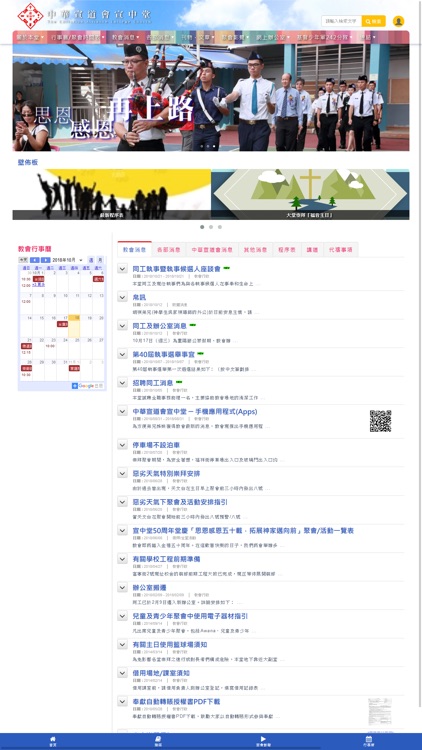Open the 停車場不設泊車 article link

point(156,445)
